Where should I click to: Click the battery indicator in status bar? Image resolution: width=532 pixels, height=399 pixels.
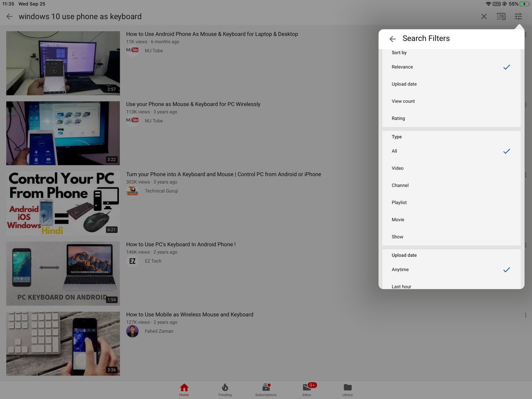coord(524,4)
